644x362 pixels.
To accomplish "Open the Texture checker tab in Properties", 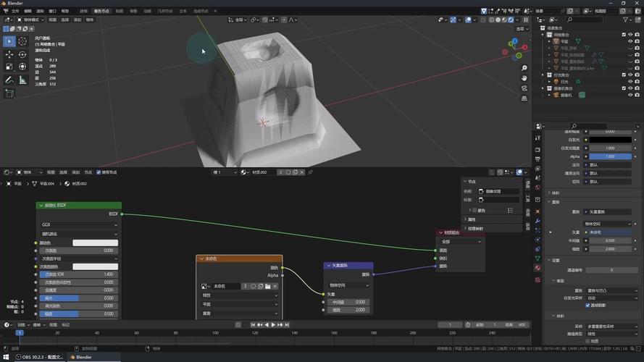I will [x=538, y=280].
